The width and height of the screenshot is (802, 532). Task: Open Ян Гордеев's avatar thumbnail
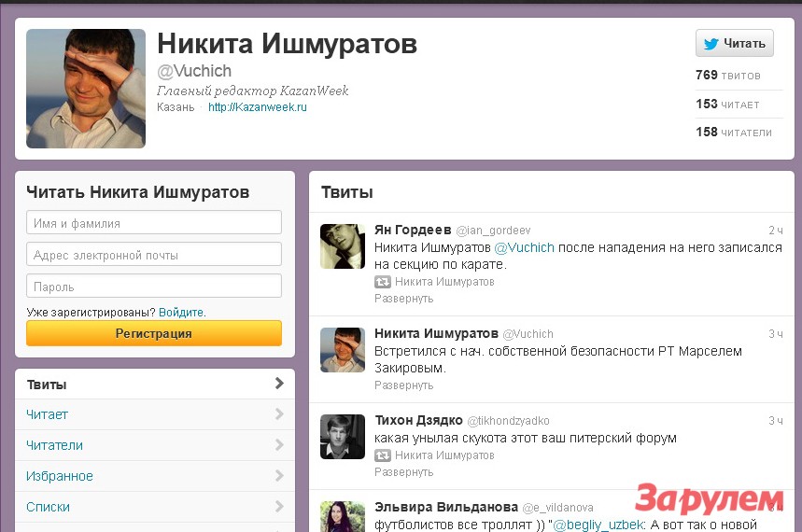[343, 246]
